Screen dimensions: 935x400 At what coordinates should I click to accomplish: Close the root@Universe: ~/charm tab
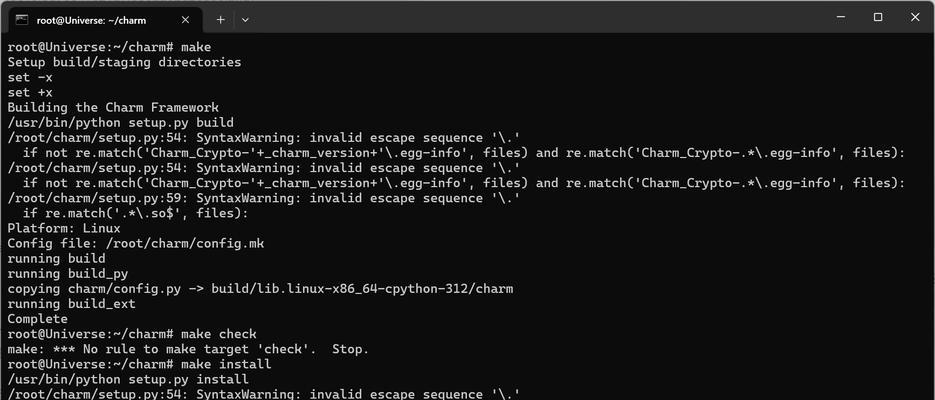[x=185, y=20]
